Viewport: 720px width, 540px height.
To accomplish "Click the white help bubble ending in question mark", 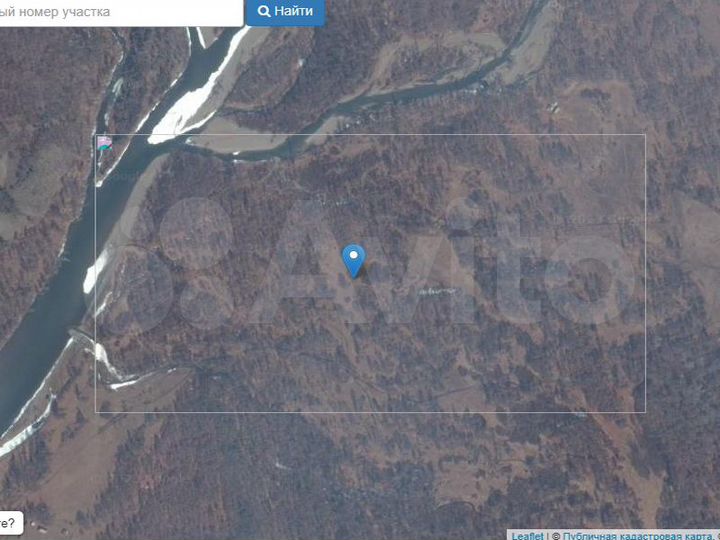I will click(x=11, y=523).
